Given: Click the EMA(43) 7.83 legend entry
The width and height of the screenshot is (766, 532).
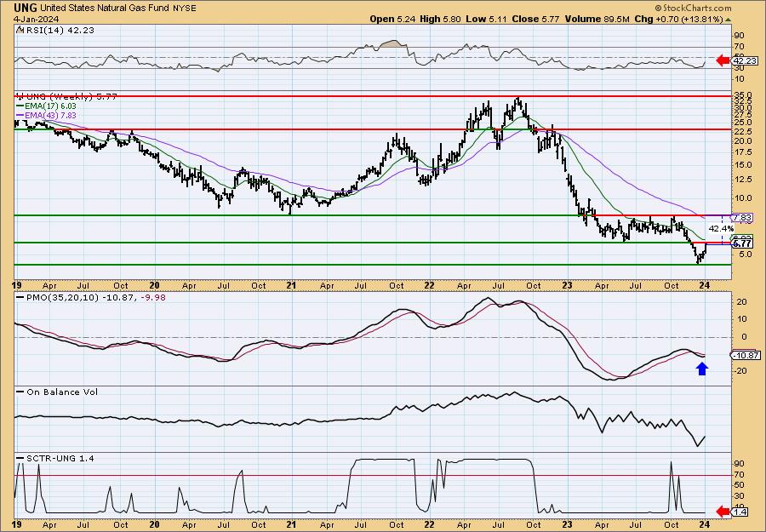Looking at the screenshot, I should [x=47, y=115].
